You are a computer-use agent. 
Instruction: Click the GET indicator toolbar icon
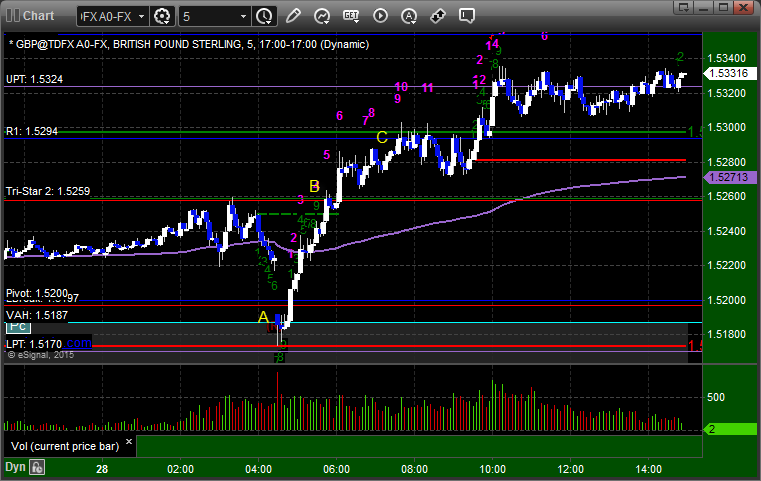pyautogui.click(x=351, y=16)
